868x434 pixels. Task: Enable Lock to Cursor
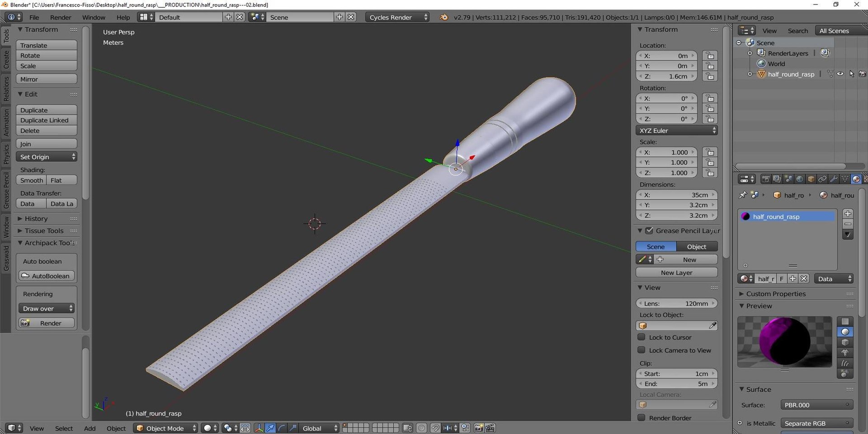click(642, 337)
